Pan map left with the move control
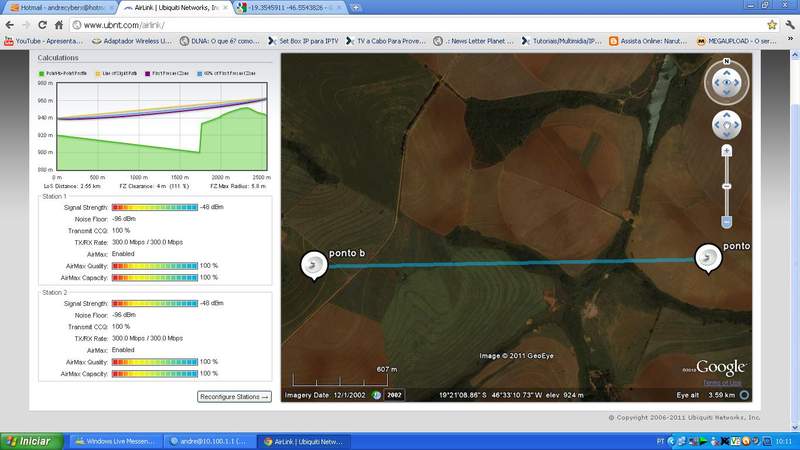800x450 pixels. [x=717, y=125]
